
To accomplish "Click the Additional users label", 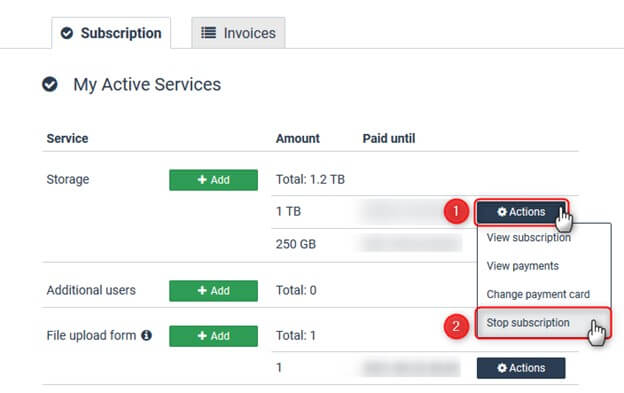I will pyautogui.click(x=91, y=290).
